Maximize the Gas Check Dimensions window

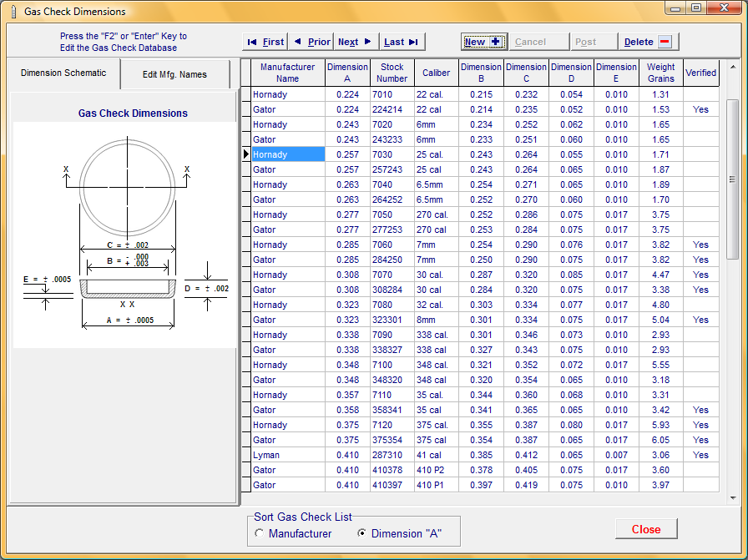(696, 8)
